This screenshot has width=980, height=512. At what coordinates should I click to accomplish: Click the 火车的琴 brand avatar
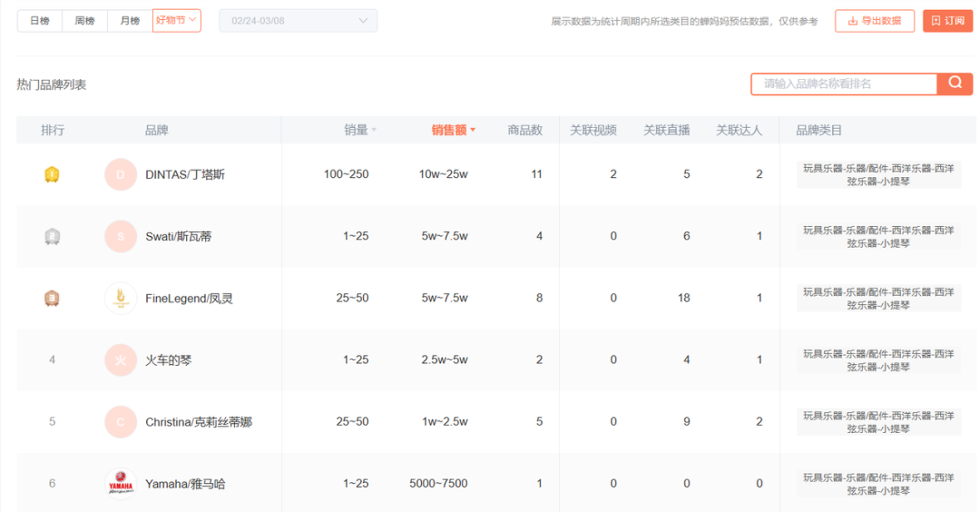tap(121, 360)
